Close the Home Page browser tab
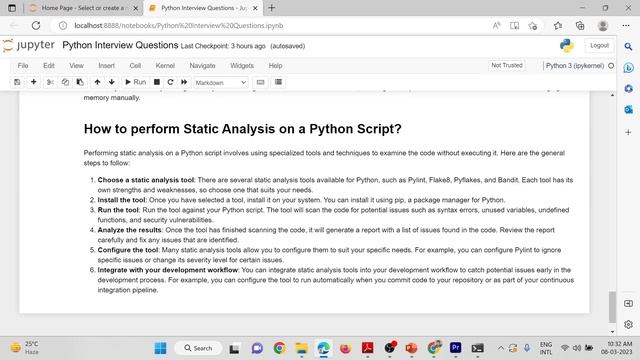The image size is (640, 360). coord(136,8)
